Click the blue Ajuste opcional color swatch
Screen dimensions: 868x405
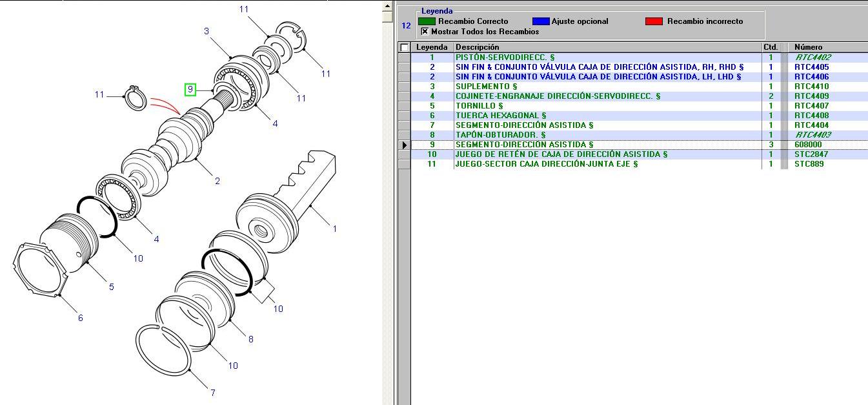[540, 21]
